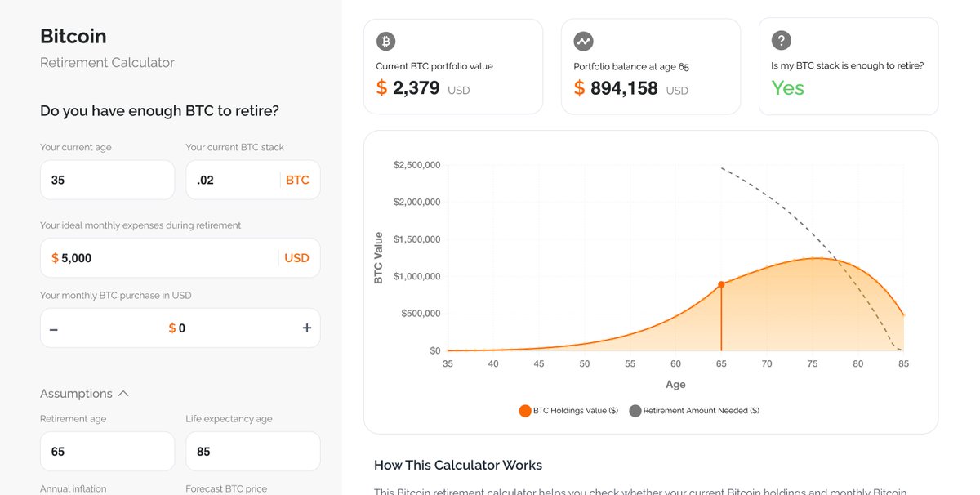Click the Bitcoin Retirement Calculator title
The height and width of the screenshot is (495, 980).
[107, 48]
